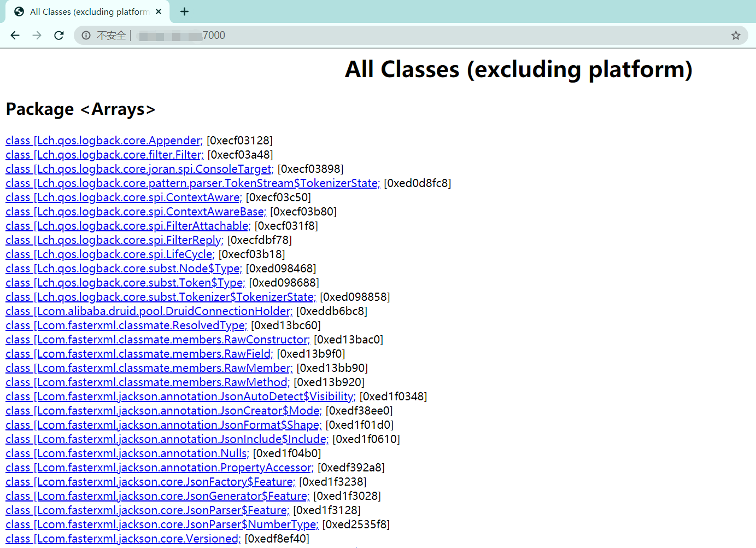Open spi.FilterReply class link
Screen dimensions: 756x548
[114, 240]
